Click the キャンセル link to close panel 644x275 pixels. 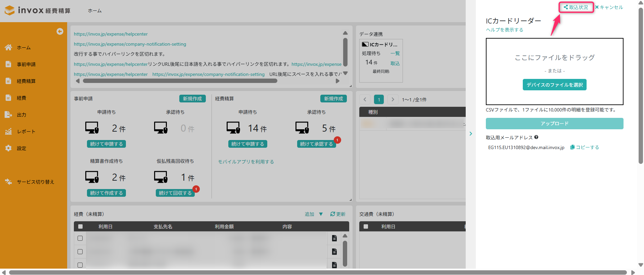pos(609,7)
